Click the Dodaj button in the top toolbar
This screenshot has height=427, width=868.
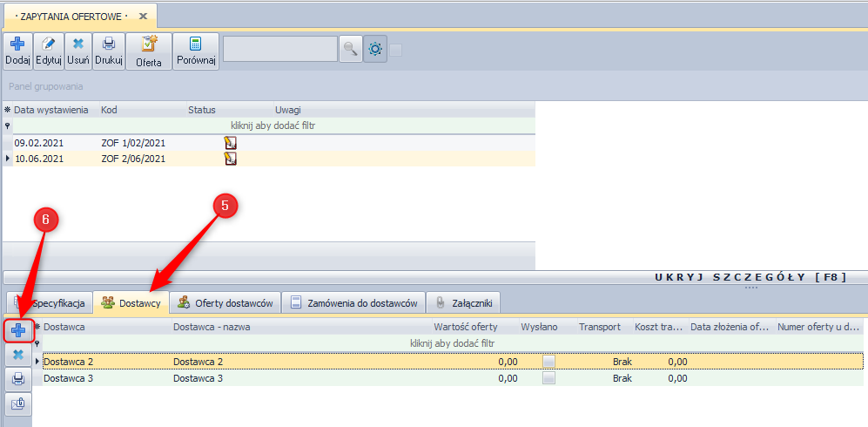click(x=17, y=51)
